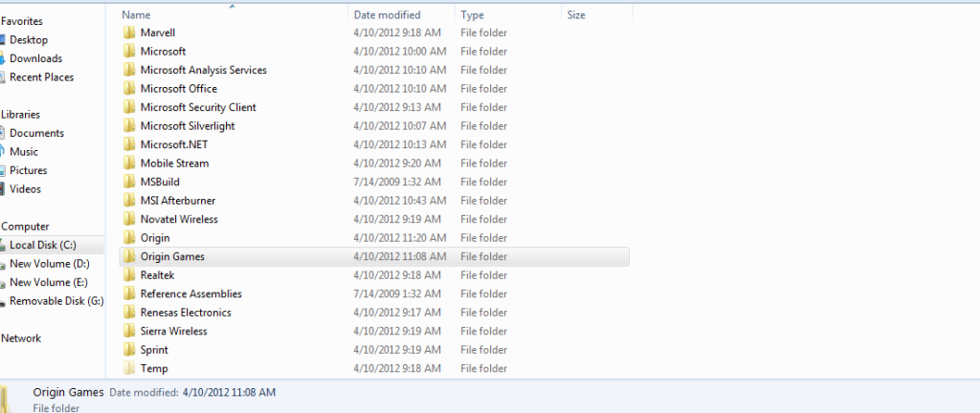The width and height of the screenshot is (980, 413).
Task: Expand the Favorites section
Action: click(x=21, y=21)
